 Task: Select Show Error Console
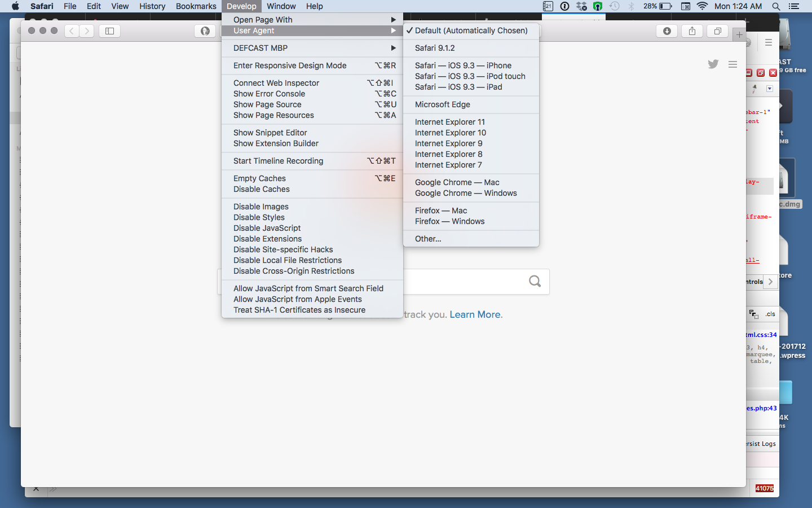point(312,94)
